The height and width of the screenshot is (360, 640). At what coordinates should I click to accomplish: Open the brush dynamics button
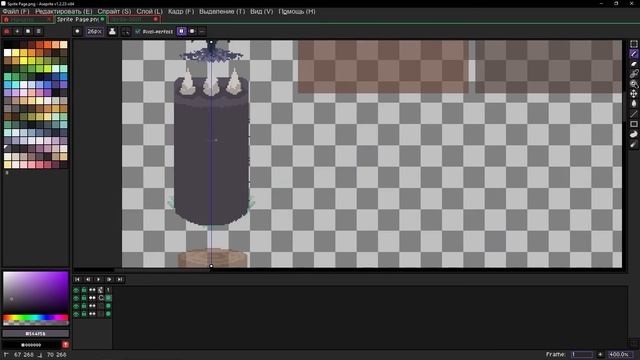(126, 31)
